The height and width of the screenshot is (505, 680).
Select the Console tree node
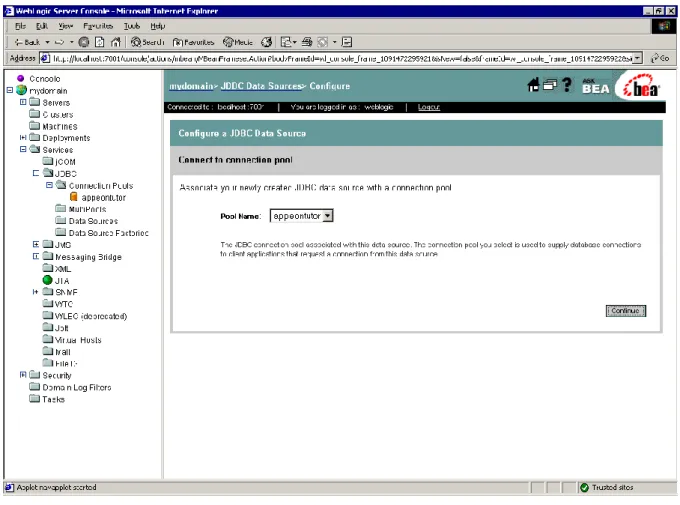pyautogui.click(x=45, y=79)
